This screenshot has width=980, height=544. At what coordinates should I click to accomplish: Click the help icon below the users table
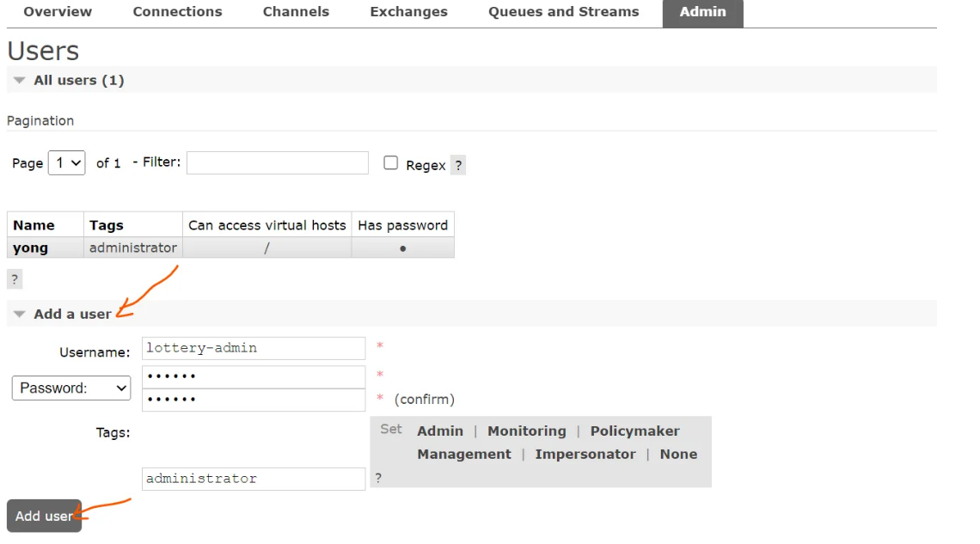click(14, 279)
